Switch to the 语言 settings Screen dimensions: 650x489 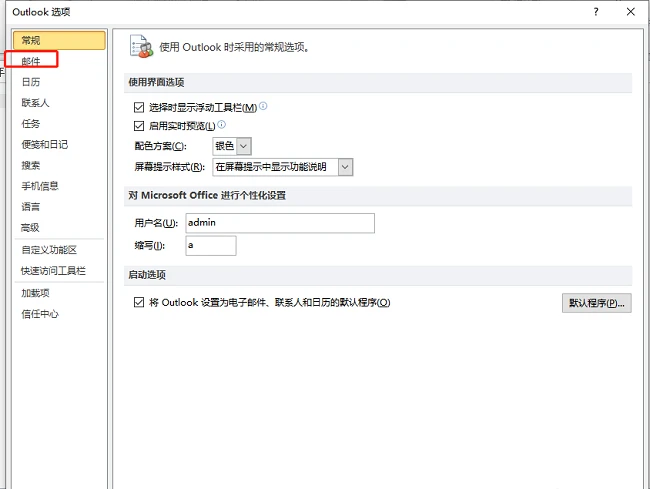tap(31, 207)
